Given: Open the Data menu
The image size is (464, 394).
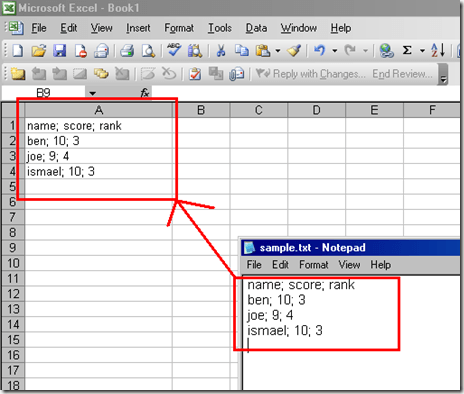Looking at the screenshot, I should pyautogui.click(x=256, y=28).
